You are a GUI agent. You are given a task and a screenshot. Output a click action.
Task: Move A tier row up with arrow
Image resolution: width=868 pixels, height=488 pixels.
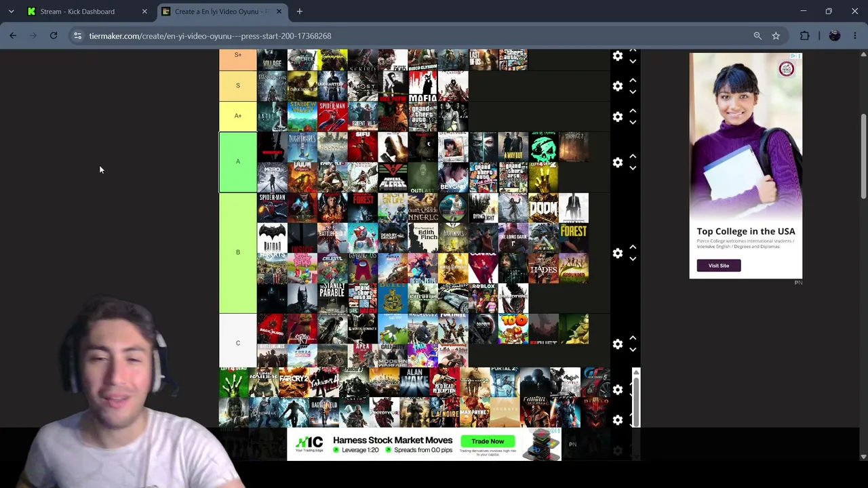pyautogui.click(x=633, y=157)
